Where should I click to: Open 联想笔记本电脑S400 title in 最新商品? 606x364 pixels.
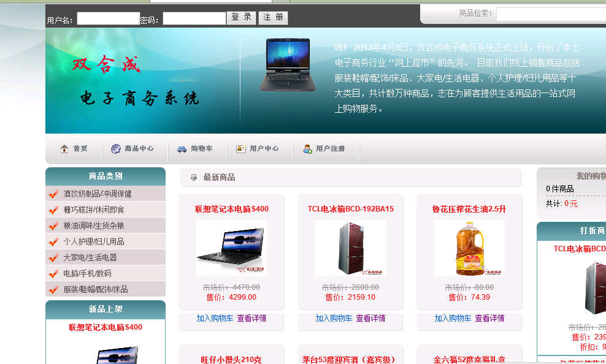tap(231, 209)
